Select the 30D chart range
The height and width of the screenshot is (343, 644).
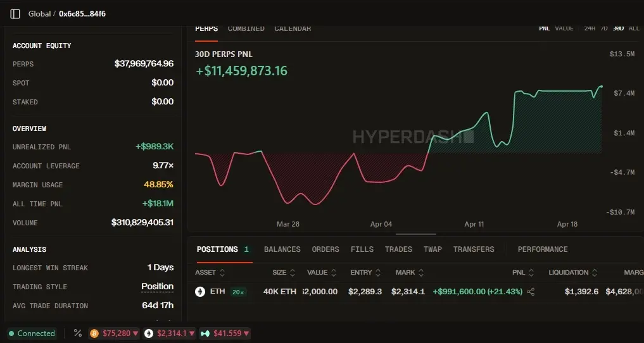point(617,28)
